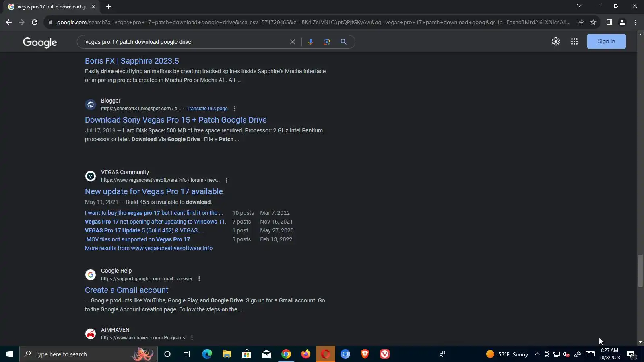Click the taskbar search box

point(89,354)
